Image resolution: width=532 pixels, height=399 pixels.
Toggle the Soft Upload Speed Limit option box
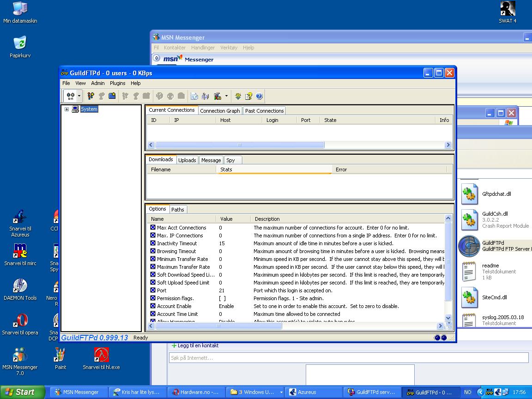(x=153, y=283)
